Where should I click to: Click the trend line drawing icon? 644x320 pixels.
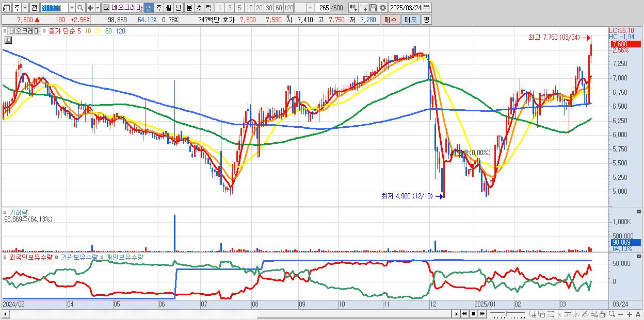tap(568, 314)
